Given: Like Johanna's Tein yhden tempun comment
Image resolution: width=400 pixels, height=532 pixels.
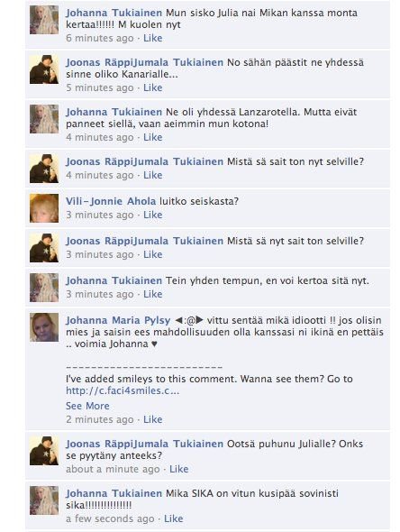Looking at the screenshot, I should [153, 294].
